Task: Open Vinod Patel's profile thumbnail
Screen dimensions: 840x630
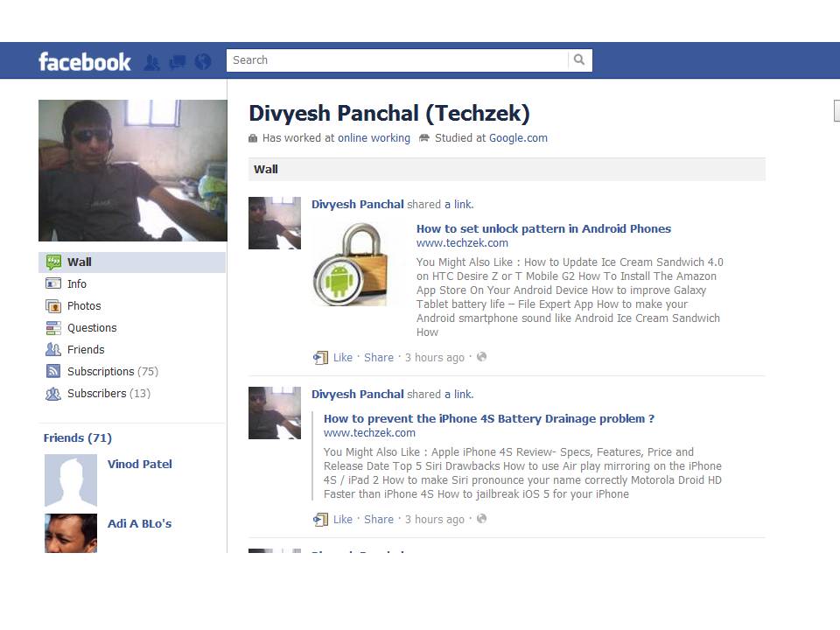Action: 71,480
